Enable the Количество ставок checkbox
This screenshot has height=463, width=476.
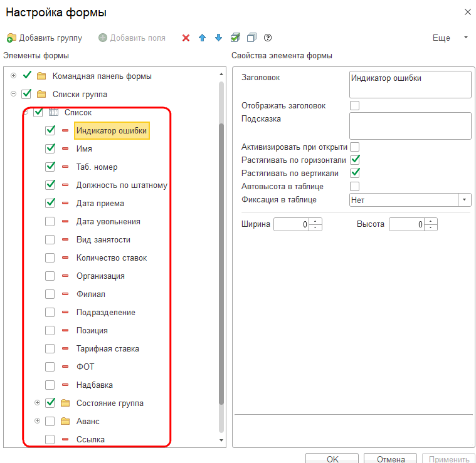pos(50,258)
